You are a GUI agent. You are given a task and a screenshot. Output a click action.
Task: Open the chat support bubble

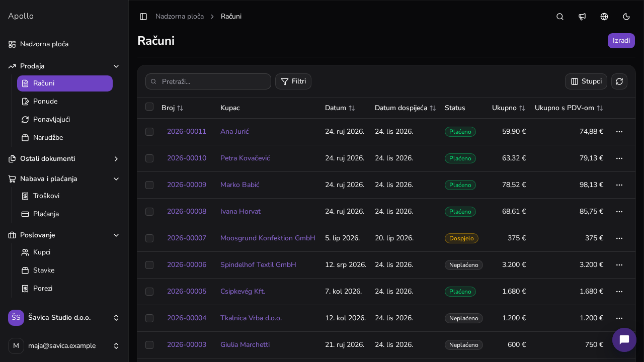point(624,340)
